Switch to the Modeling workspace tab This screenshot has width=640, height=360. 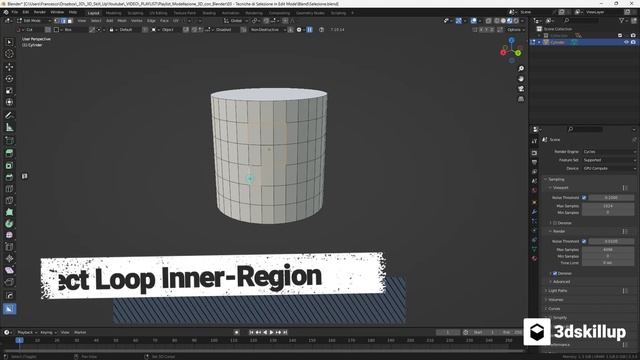coord(113,13)
